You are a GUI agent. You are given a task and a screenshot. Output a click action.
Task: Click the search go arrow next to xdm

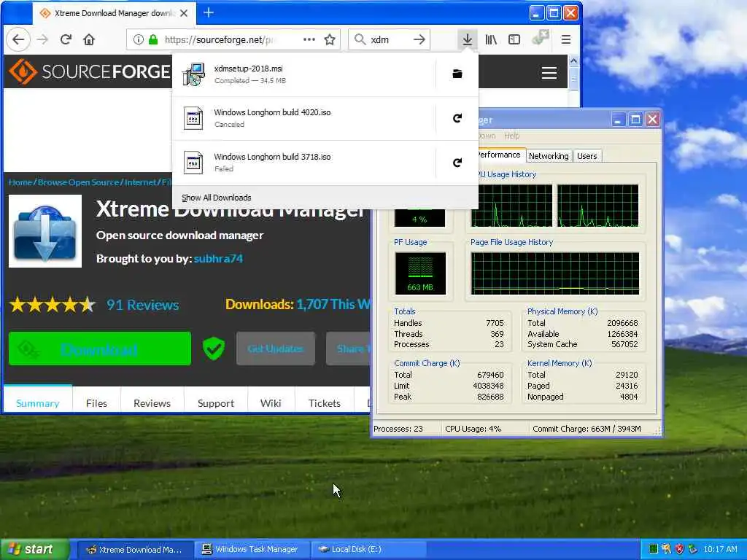[x=419, y=39]
